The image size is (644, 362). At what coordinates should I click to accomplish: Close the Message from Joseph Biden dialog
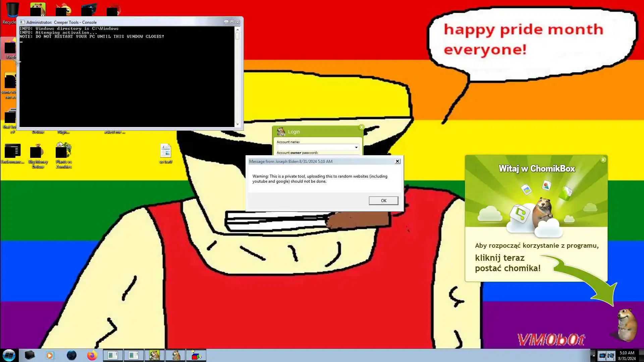click(397, 161)
